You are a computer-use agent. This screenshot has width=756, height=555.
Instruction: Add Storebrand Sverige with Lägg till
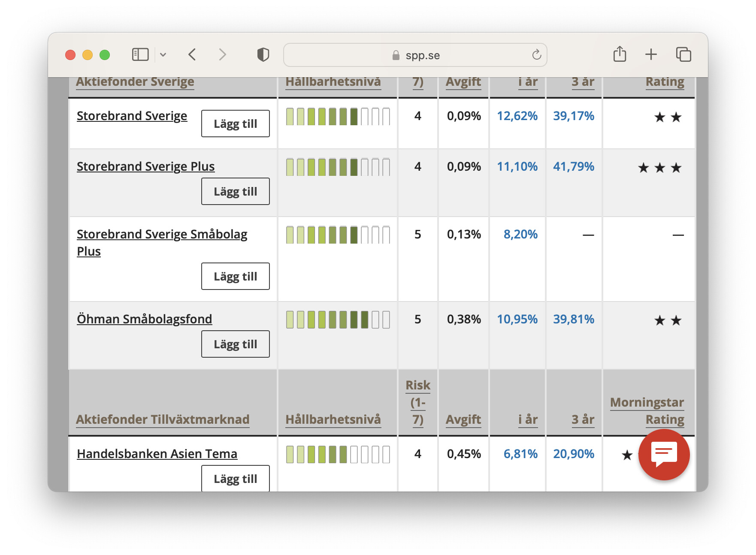click(x=235, y=124)
